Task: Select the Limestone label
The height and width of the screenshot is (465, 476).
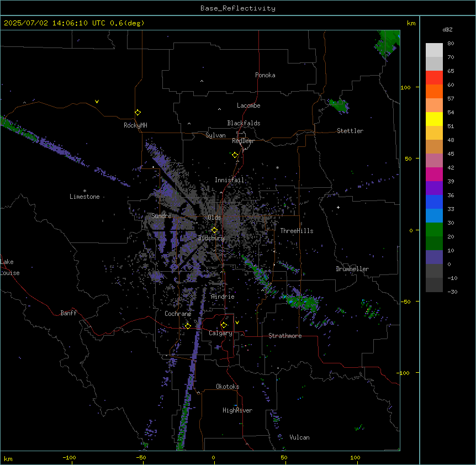Action: click(x=84, y=197)
